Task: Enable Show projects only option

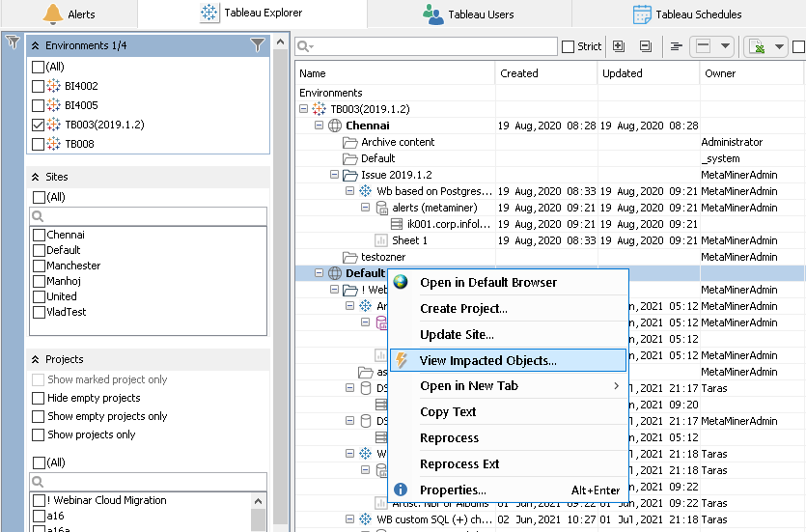Action: [38, 434]
